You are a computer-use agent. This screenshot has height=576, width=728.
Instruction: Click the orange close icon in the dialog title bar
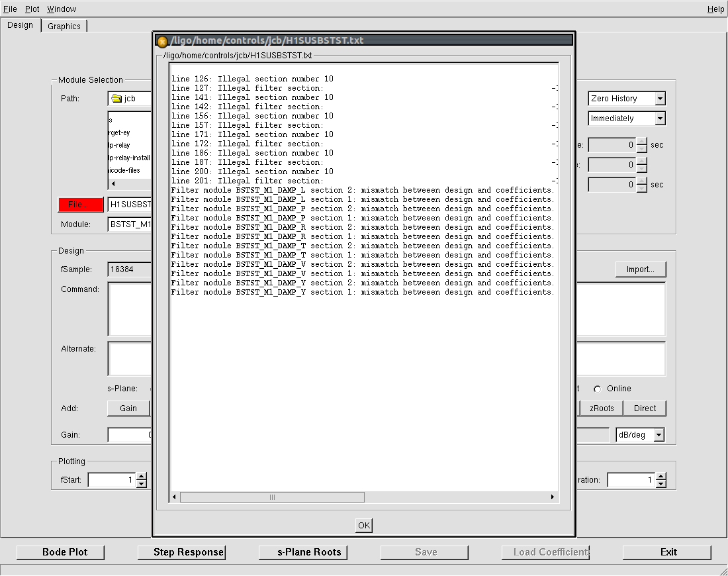[162, 42]
